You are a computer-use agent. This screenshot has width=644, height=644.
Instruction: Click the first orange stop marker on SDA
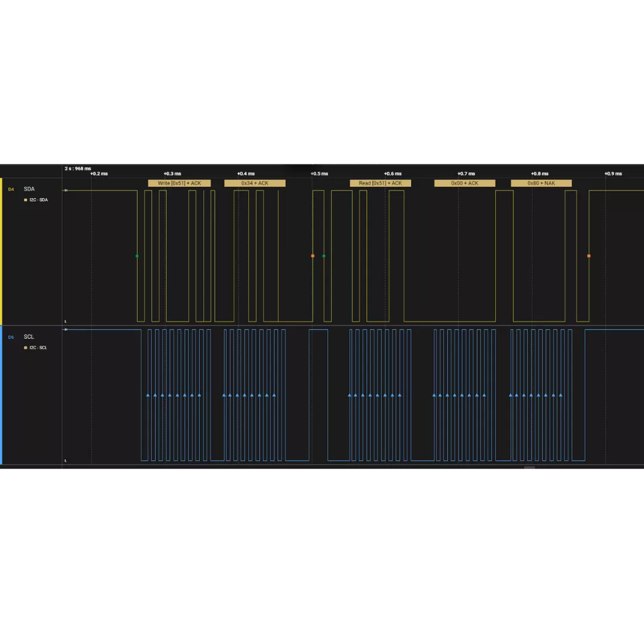(312, 256)
